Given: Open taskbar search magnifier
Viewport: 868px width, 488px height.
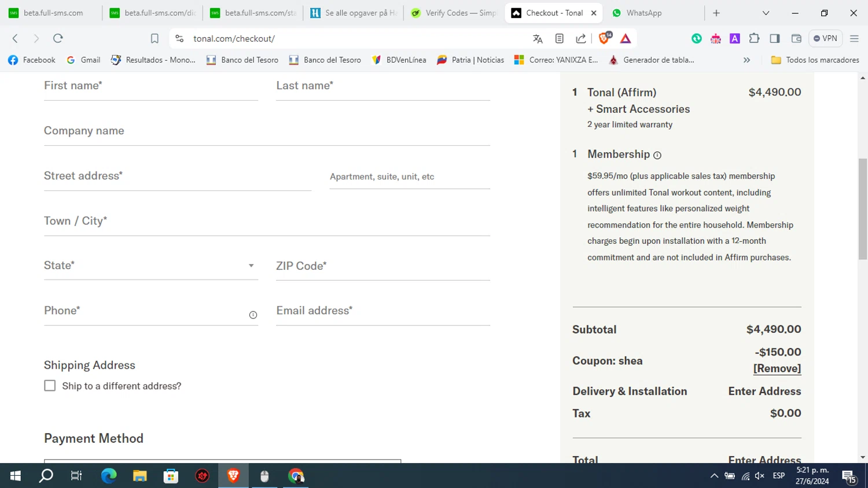Looking at the screenshot, I should click(46, 476).
